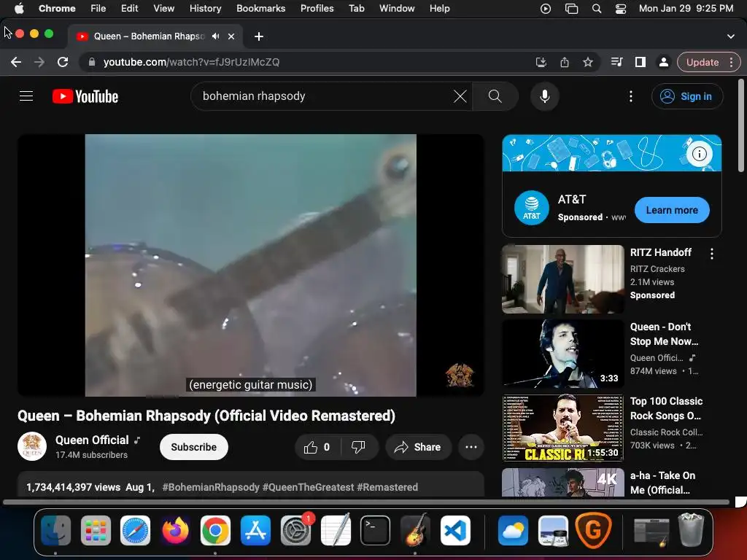The height and width of the screenshot is (560, 747).
Task: Click the 1,734,414,397 views text
Action: point(74,487)
